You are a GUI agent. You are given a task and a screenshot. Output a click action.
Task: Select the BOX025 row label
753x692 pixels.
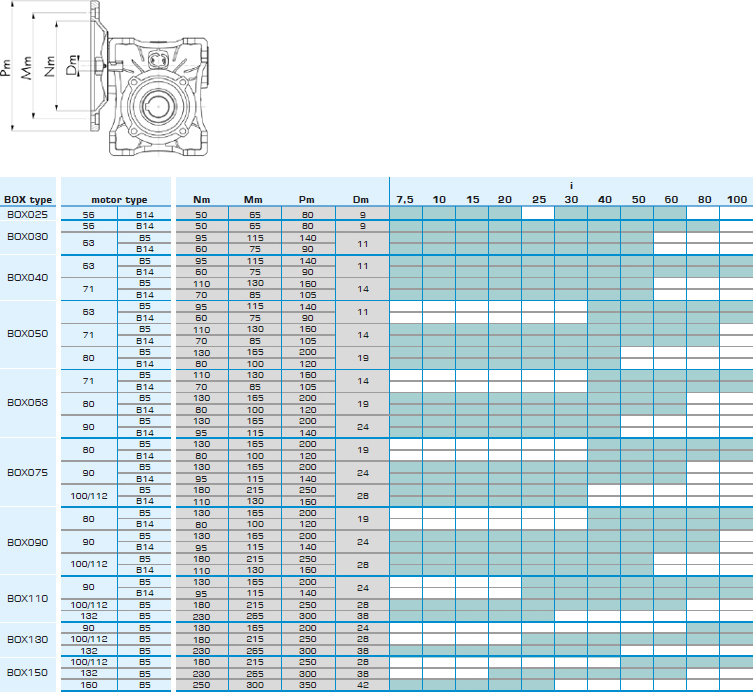[27, 214]
